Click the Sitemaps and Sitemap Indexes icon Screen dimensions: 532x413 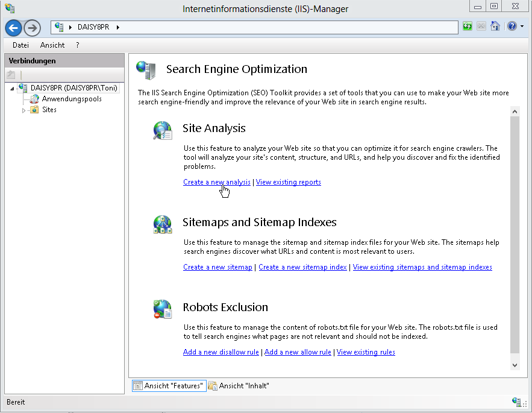point(162,225)
